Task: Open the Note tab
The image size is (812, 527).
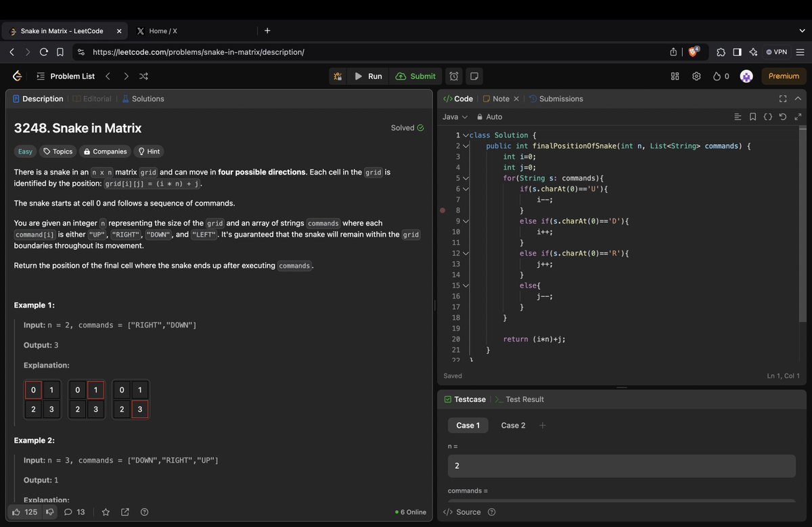Action: coord(496,99)
